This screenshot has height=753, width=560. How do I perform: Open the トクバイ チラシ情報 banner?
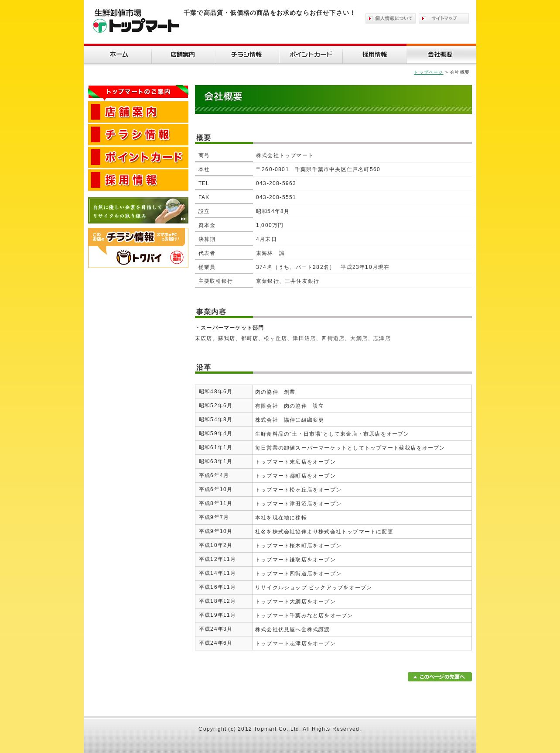click(x=138, y=248)
